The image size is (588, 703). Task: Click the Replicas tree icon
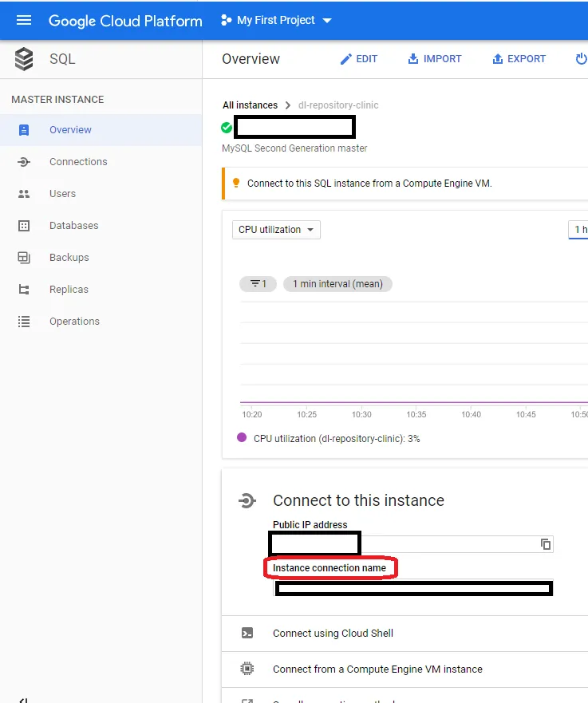coord(24,289)
